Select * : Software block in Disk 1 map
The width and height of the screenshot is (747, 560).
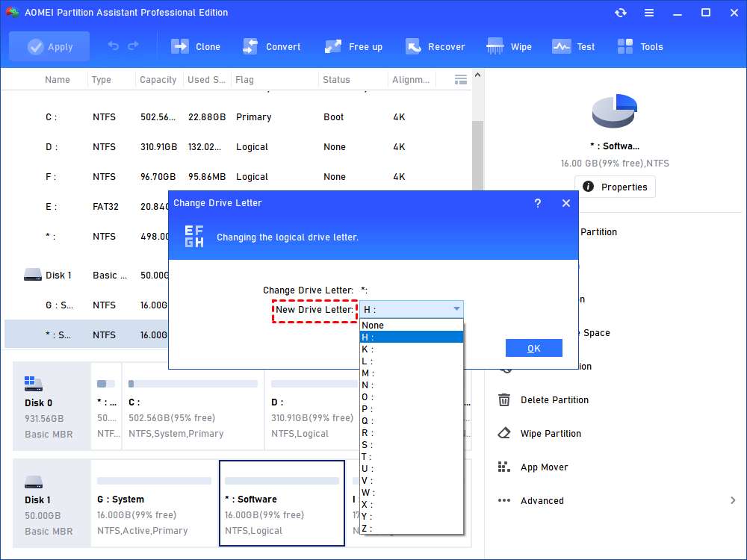pos(282,503)
